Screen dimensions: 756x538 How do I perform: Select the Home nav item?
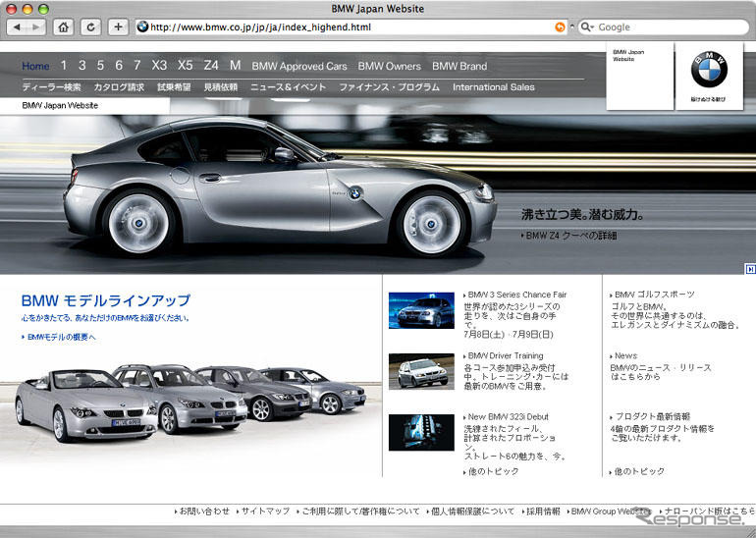tap(35, 66)
